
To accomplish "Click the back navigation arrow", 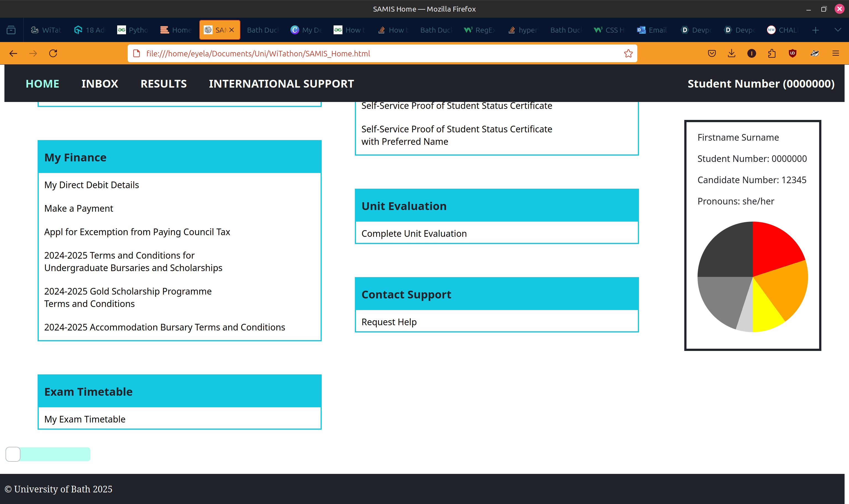I will (13, 53).
